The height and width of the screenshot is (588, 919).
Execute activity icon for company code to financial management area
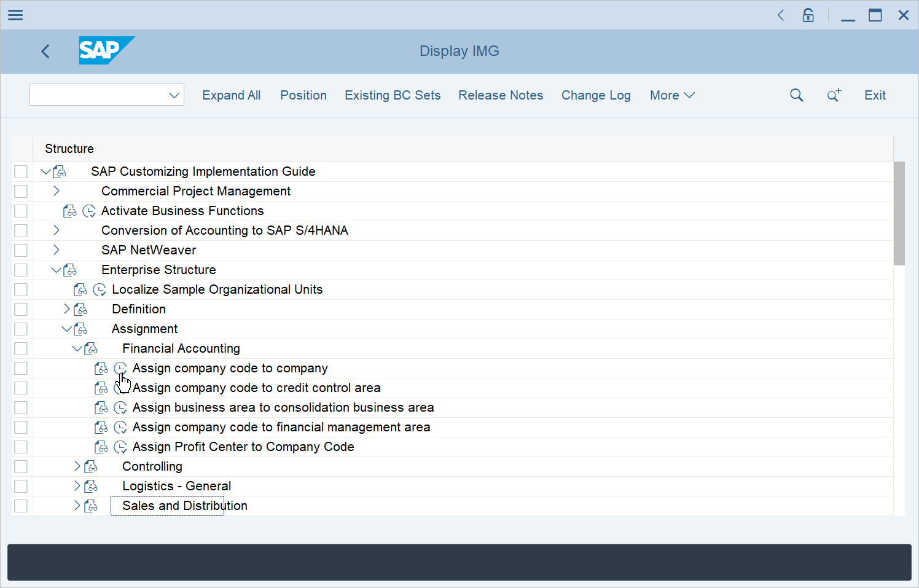tap(120, 427)
